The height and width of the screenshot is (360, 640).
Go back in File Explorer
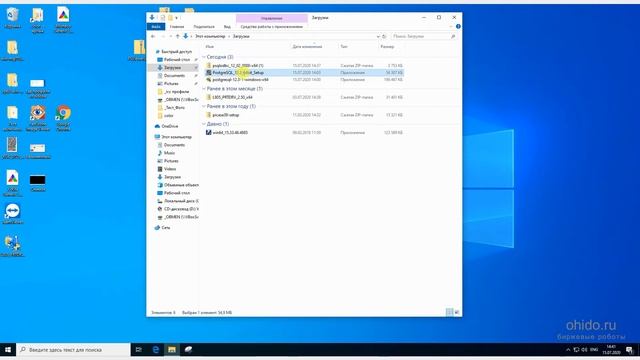click(153, 36)
